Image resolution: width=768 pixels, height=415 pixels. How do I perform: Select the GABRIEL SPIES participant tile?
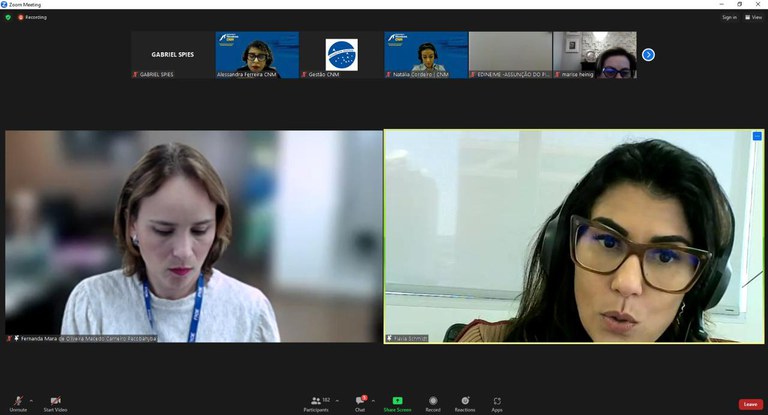click(x=172, y=55)
